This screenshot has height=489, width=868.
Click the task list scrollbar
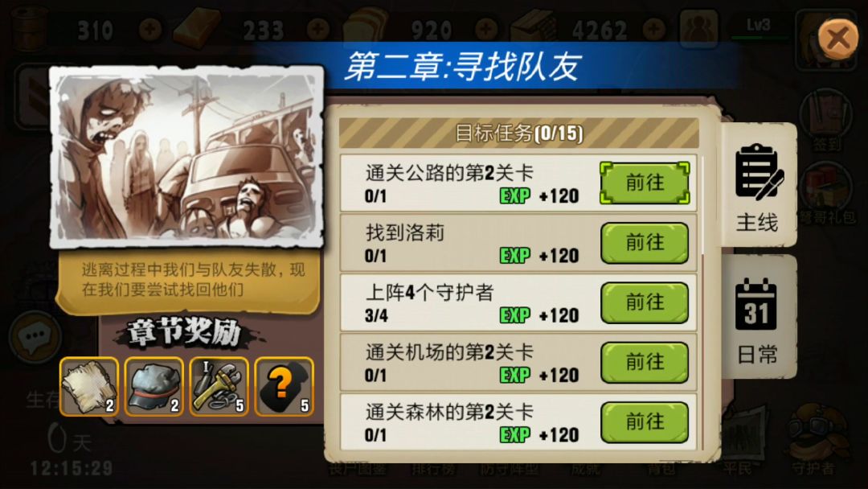[703, 302]
